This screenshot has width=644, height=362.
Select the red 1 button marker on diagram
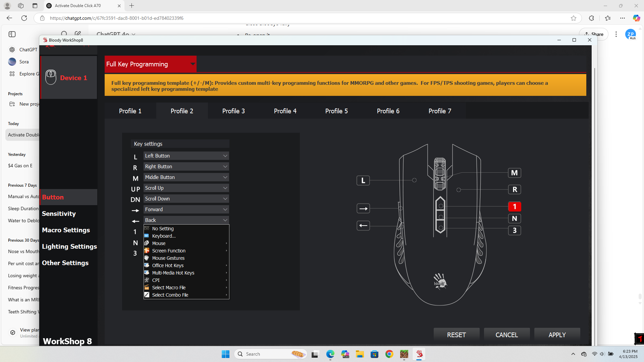[x=514, y=206]
